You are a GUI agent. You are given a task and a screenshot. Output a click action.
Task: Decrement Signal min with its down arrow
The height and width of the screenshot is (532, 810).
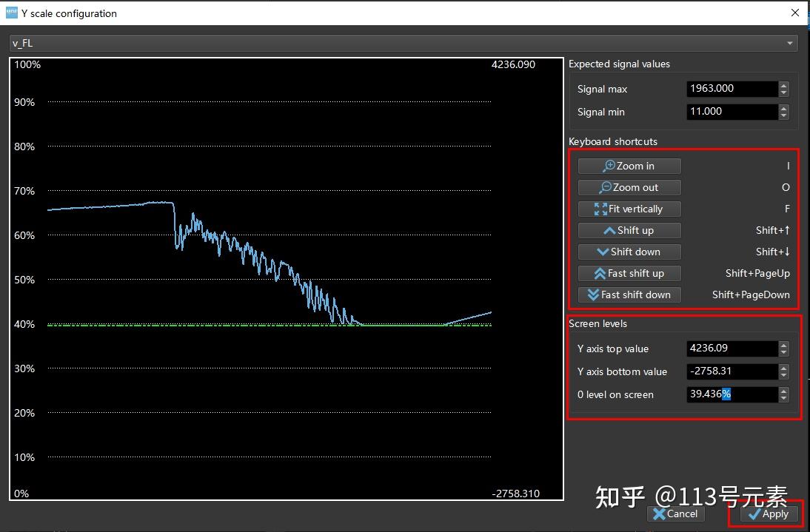click(x=783, y=115)
